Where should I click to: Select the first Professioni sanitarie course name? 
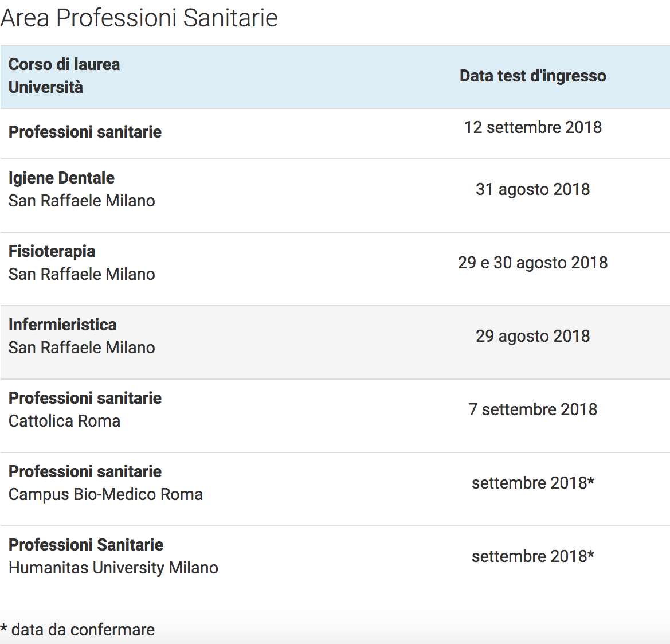[x=85, y=132]
